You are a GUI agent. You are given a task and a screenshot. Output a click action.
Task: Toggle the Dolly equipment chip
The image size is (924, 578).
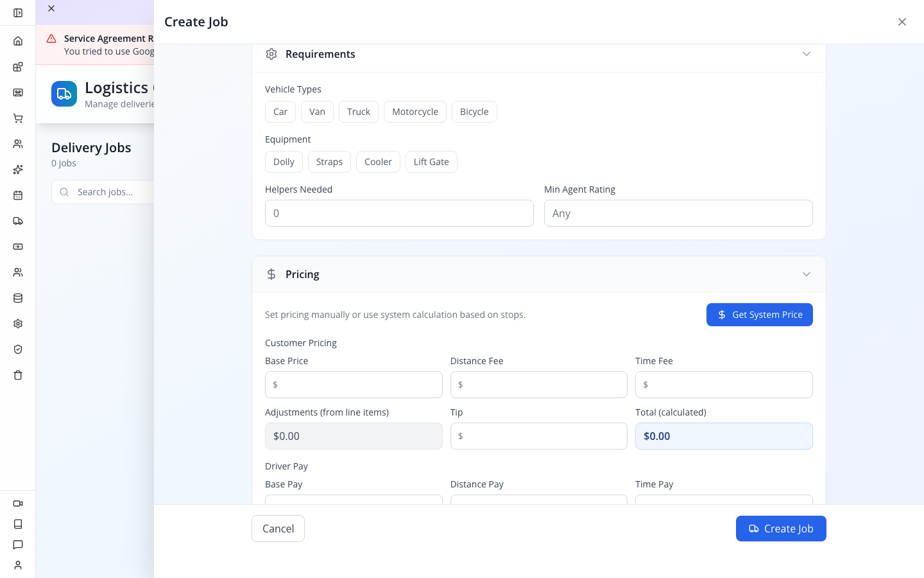click(284, 162)
